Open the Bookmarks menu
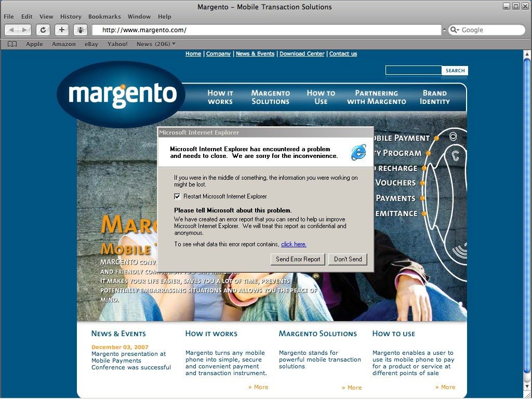 click(104, 17)
